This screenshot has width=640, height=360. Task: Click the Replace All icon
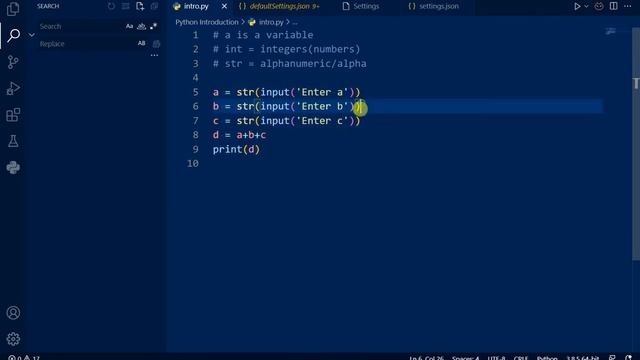pyautogui.click(x=156, y=44)
